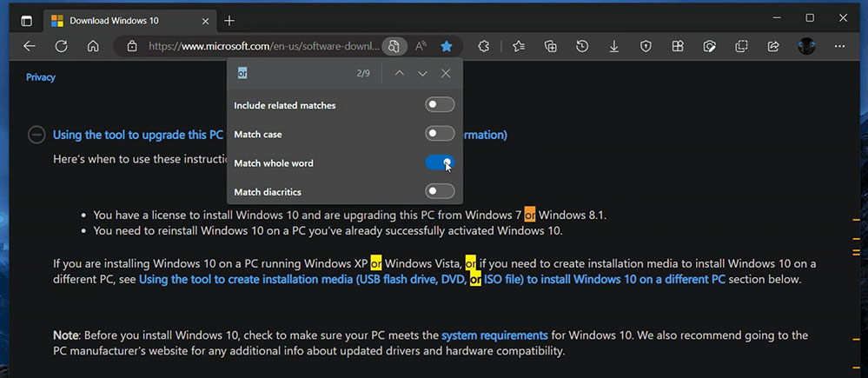Image resolution: width=868 pixels, height=378 pixels.
Task: Click the orange highlighted 'or' match
Action: (x=530, y=215)
